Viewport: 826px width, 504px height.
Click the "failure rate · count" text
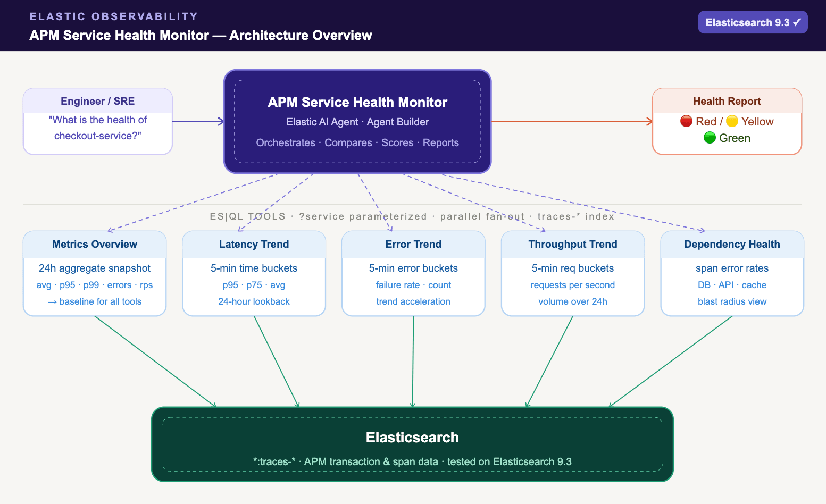[413, 285]
